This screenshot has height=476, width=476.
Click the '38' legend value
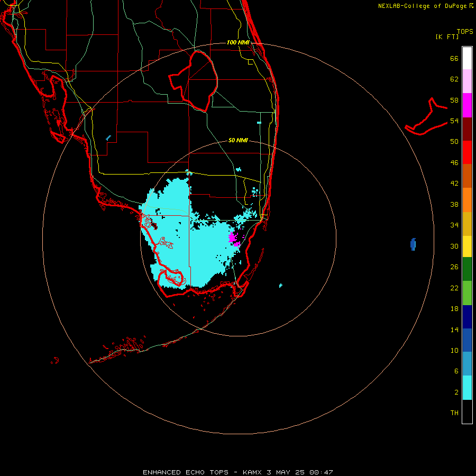click(454, 204)
